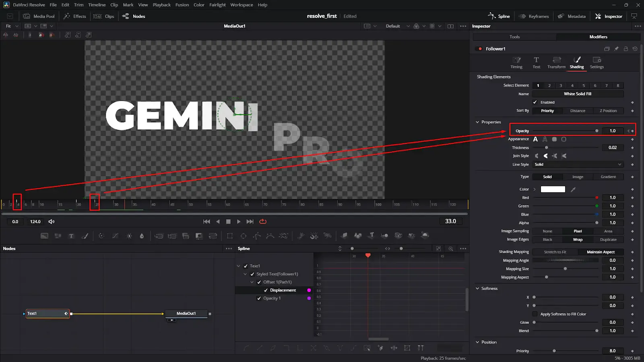Toggle the audio mute speaker icon
The height and width of the screenshot is (362, 644).
click(52, 222)
